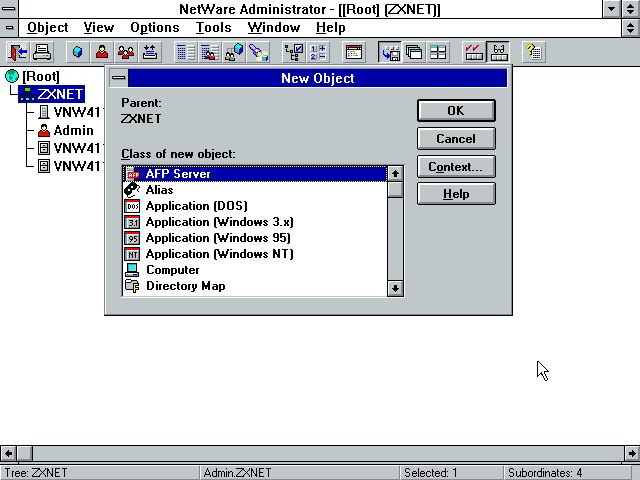Image resolution: width=640 pixels, height=480 pixels.
Task: Select Computer in class list
Action: (x=255, y=270)
